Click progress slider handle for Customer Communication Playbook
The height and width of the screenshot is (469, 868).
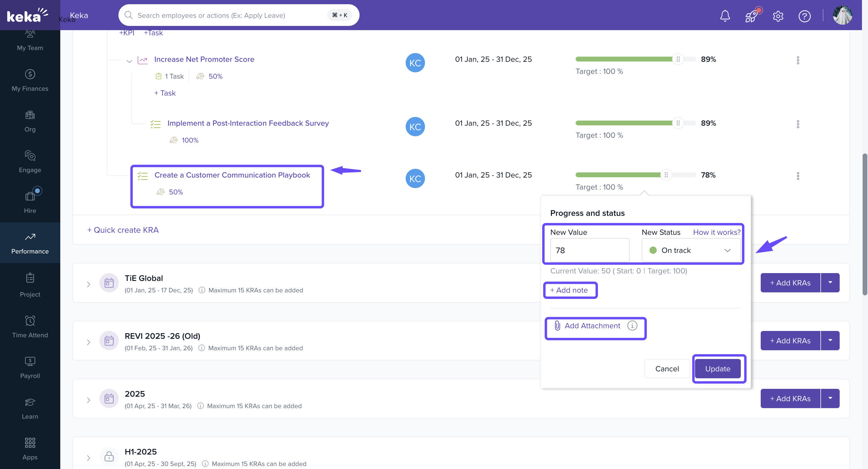point(666,175)
